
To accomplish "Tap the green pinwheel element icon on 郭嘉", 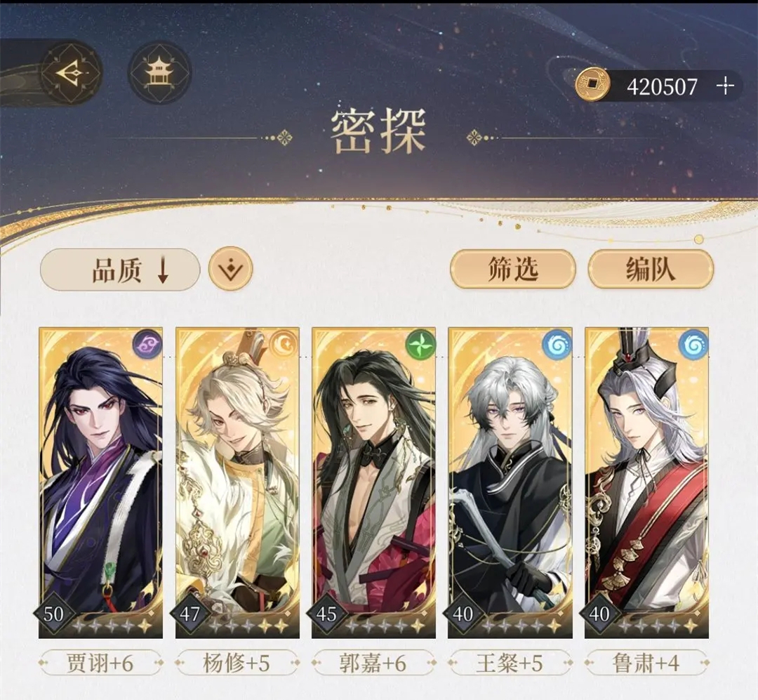I will (x=420, y=345).
